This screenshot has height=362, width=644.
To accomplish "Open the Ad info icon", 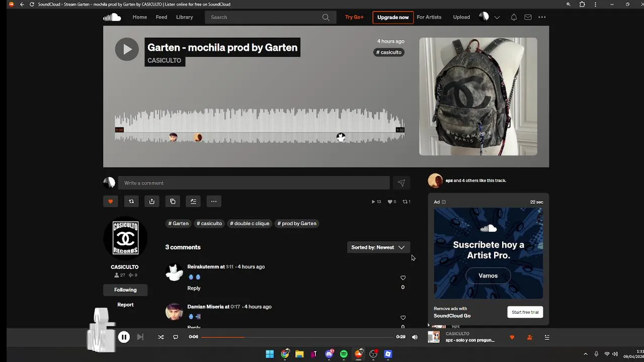I will coord(443,202).
